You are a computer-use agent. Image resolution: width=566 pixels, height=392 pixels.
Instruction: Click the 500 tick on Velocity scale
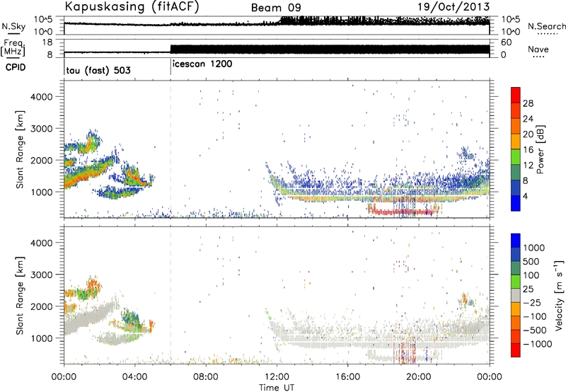[x=531, y=261]
